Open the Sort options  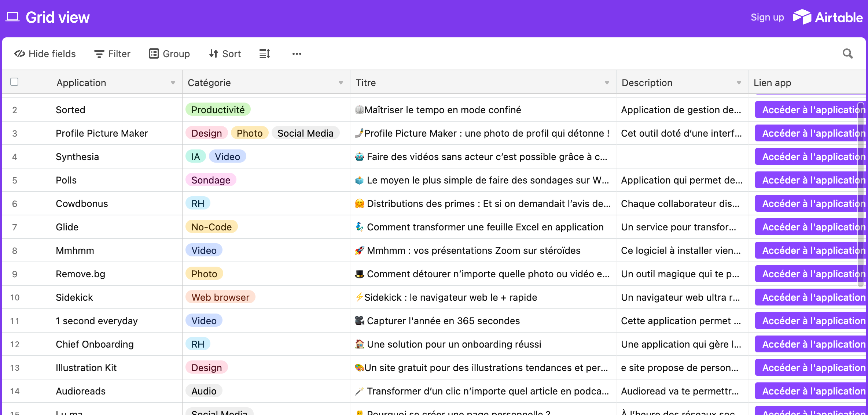tap(225, 53)
